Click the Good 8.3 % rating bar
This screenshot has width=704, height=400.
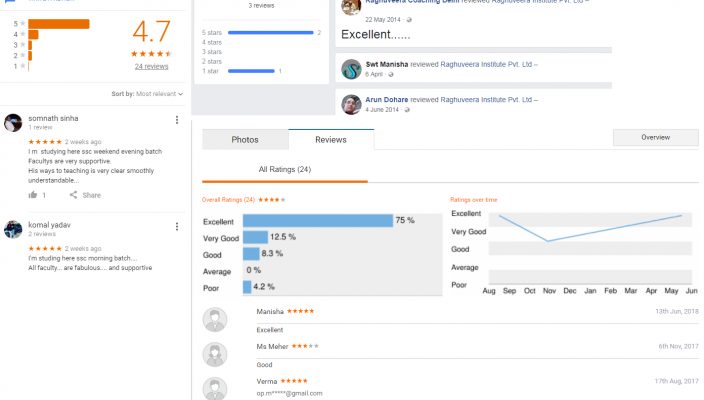pos(251,254)
